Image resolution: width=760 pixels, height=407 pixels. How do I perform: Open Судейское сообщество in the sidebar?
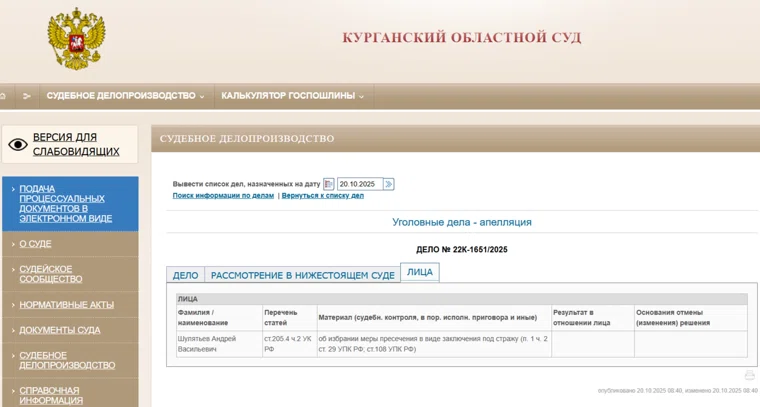pos(50,273)
